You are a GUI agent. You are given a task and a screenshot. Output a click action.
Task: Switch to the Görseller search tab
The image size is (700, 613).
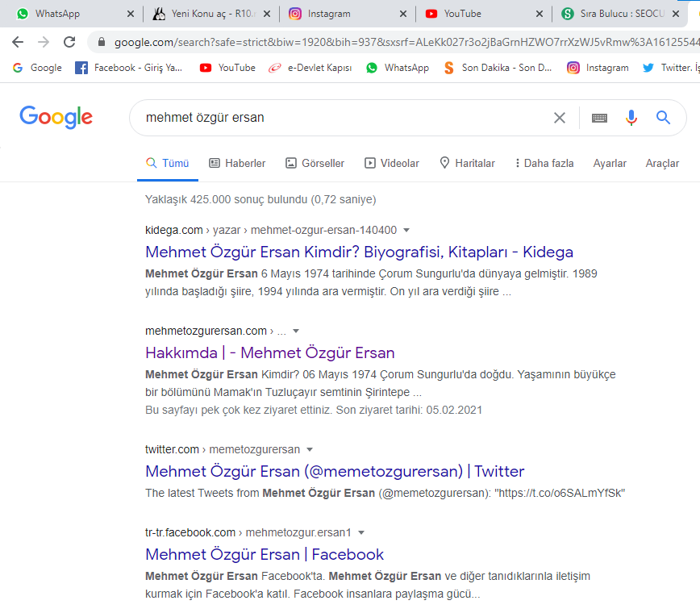315,164
